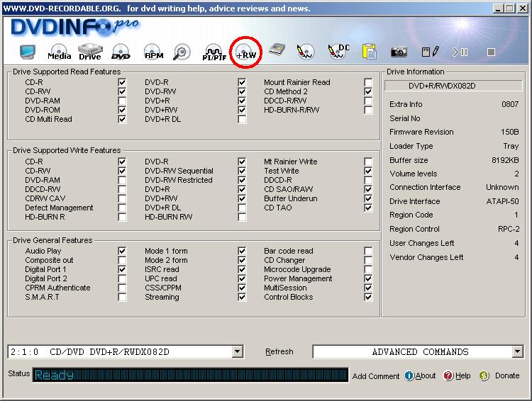
Task: Toggle HD-BURN-R/RW read checkbox
Action: 368,110
